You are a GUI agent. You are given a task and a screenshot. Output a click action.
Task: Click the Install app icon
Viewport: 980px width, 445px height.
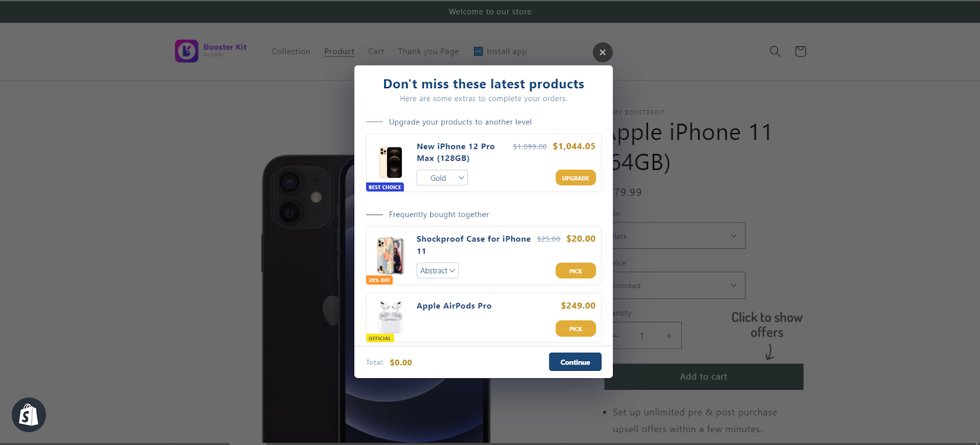pos(478,51)
